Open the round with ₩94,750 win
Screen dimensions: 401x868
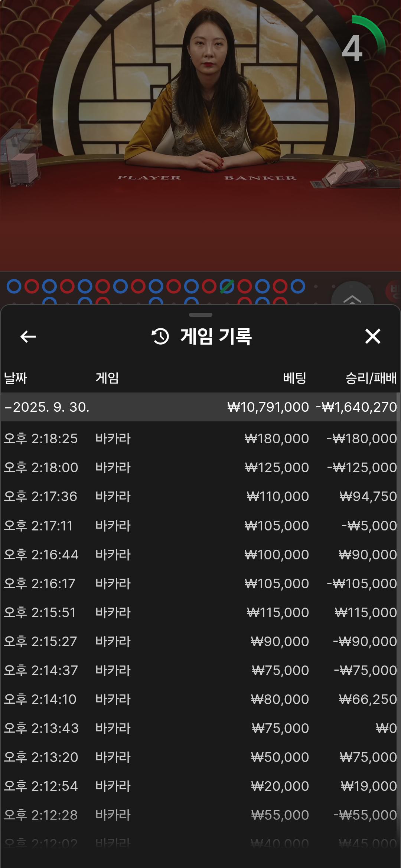(200, 496)
